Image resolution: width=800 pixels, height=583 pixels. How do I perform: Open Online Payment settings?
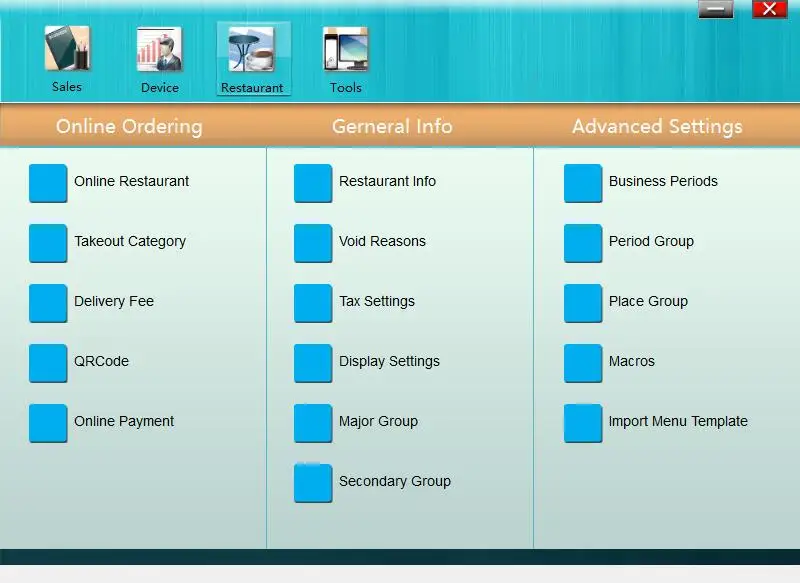pyautogui.click(x=124, y=421)
